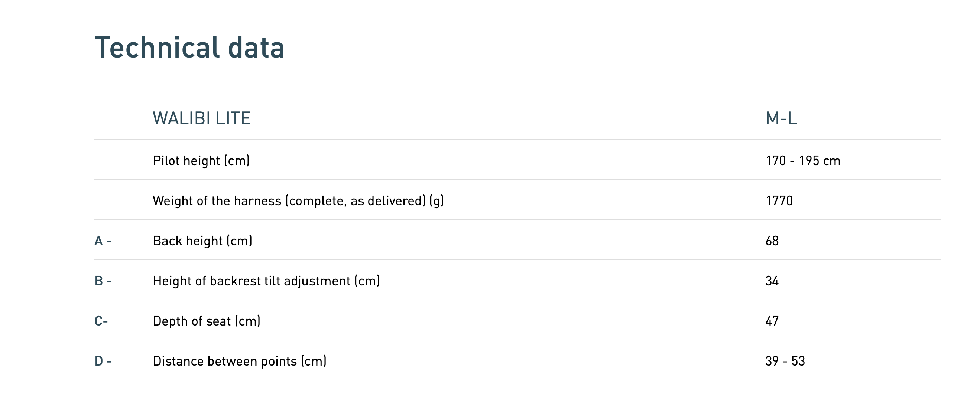This screenshot has width=980, height=412.
Task: Select the '170 - 195 cm' value
Action: (x=803, y=161)
